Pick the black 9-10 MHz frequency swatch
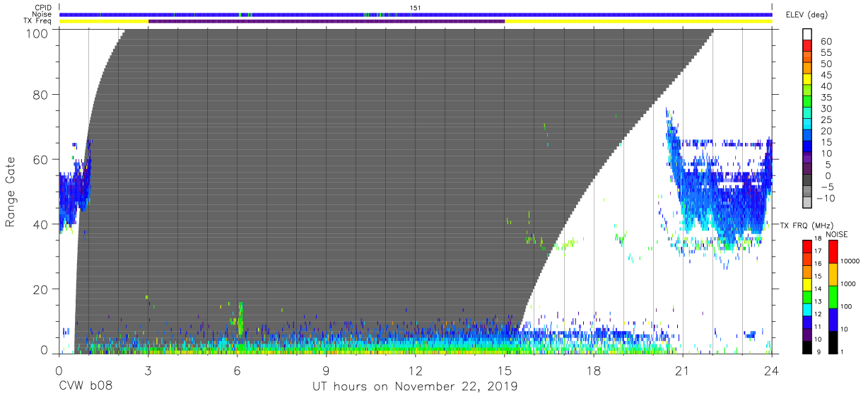 pyautogui.click(x=807, y=346)
